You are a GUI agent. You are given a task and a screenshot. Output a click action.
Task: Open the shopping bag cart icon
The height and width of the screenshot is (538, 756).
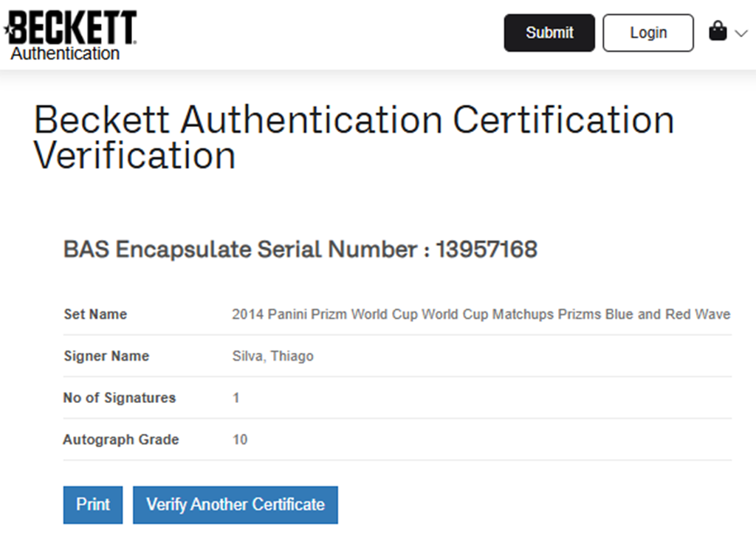718,32
